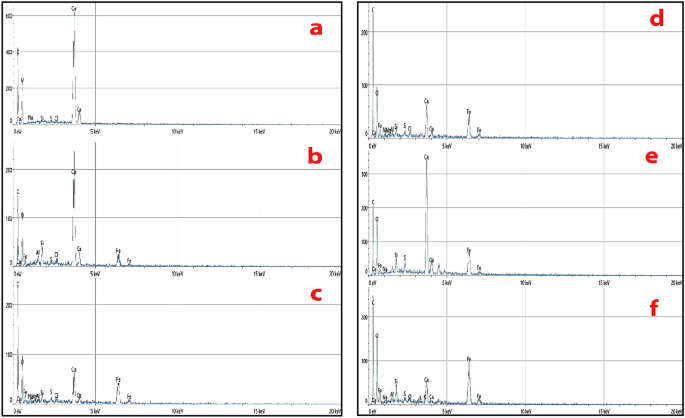The height and width of the screenshot is (418, 685).
Task: Select the O peak label in spectrum f
Action: (x=377, y=336)
